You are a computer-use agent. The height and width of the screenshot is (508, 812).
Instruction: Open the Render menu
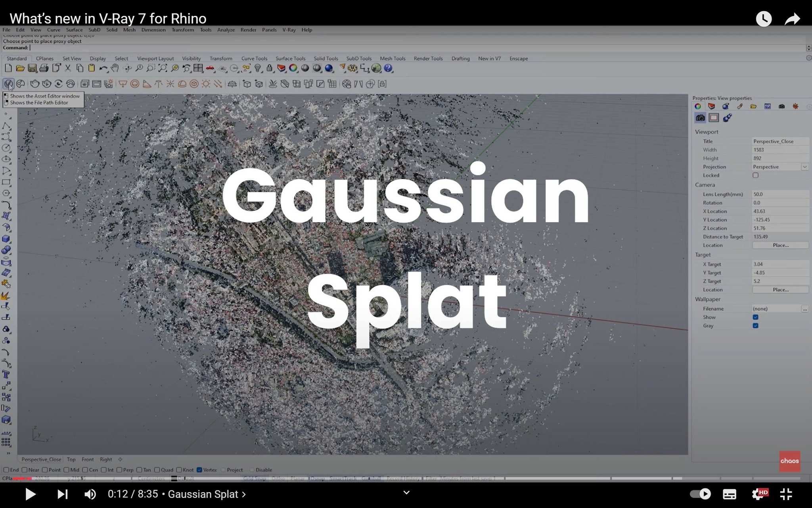point(248,30)
